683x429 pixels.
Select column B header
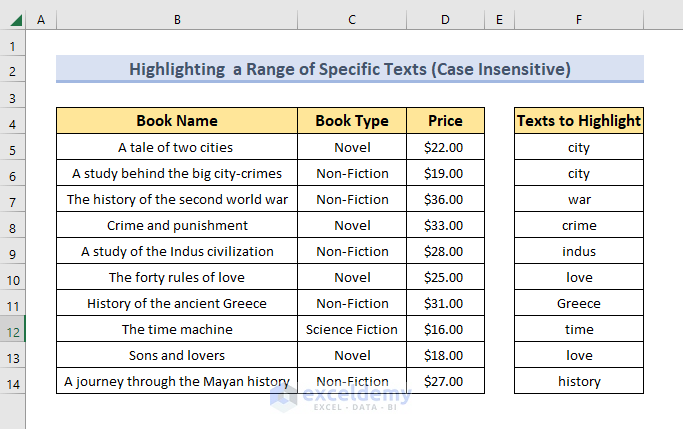tap(177, 20)
